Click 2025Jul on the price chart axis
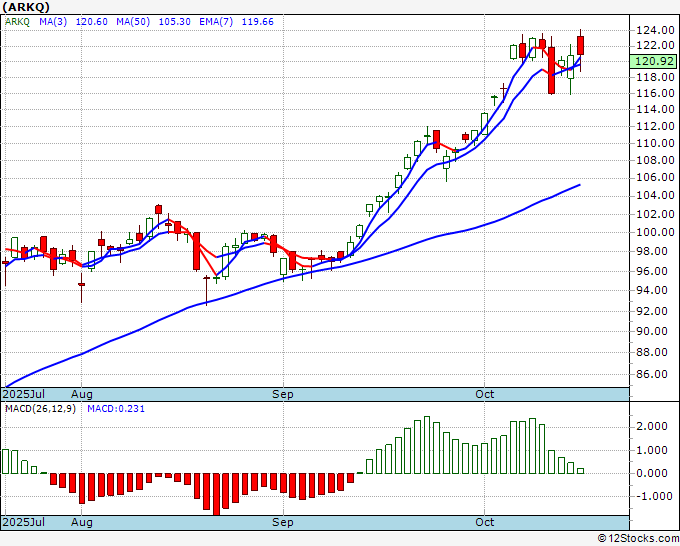The image size is (680, 546). (x=24, y=394)
